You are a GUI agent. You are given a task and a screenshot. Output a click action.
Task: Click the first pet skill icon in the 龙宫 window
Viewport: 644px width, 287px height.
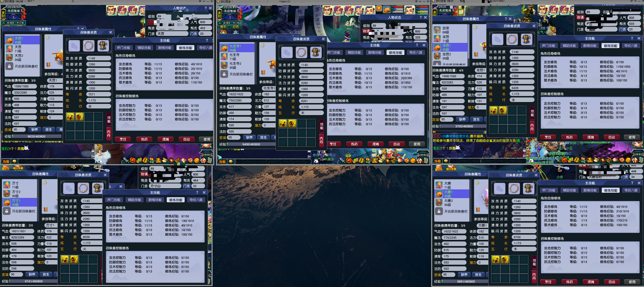point(493,110)
